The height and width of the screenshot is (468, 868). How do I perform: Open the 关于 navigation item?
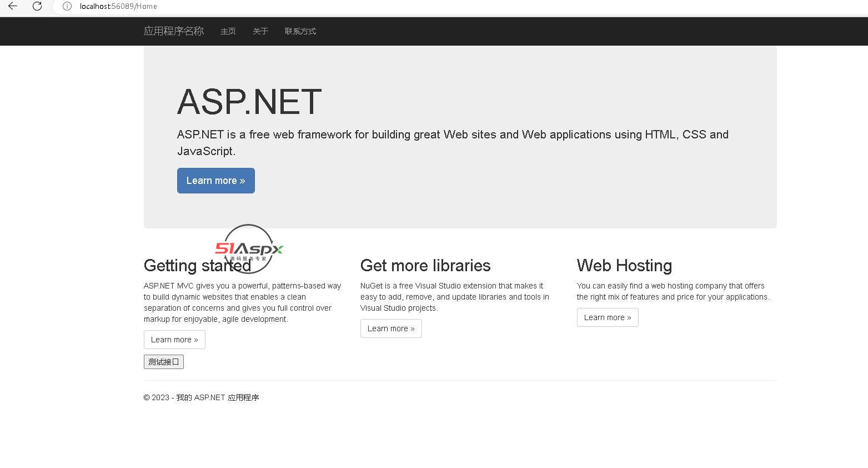[x=260, y=31]
